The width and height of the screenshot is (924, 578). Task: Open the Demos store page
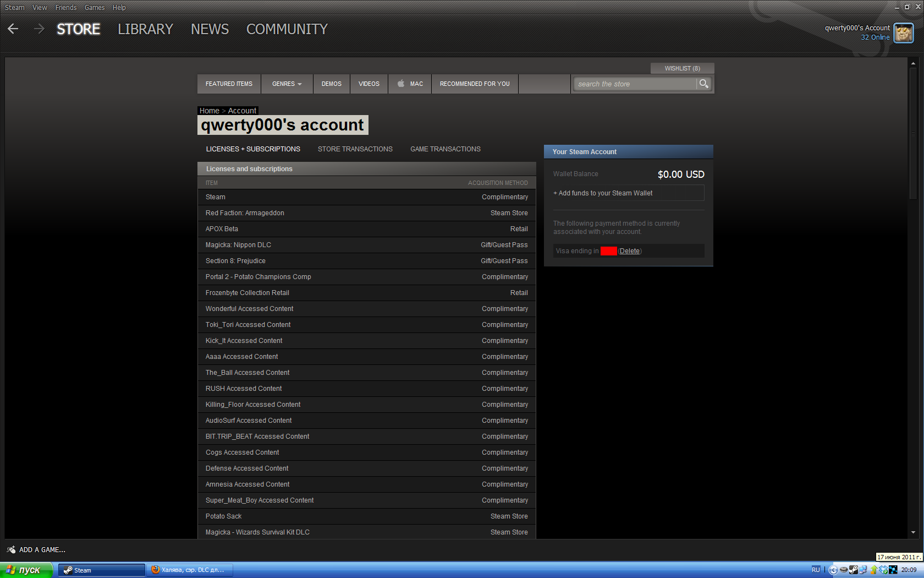[332, 84]
